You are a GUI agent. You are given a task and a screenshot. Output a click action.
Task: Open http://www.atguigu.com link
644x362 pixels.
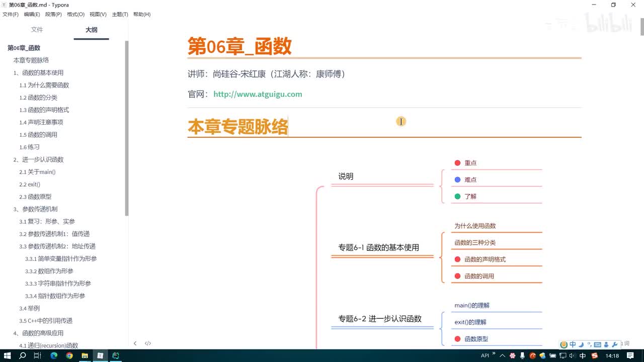(258, 94)
